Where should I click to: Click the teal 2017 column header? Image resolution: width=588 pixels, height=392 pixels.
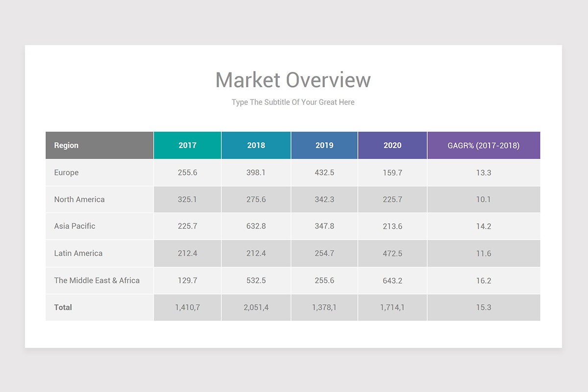coord(187,145)
